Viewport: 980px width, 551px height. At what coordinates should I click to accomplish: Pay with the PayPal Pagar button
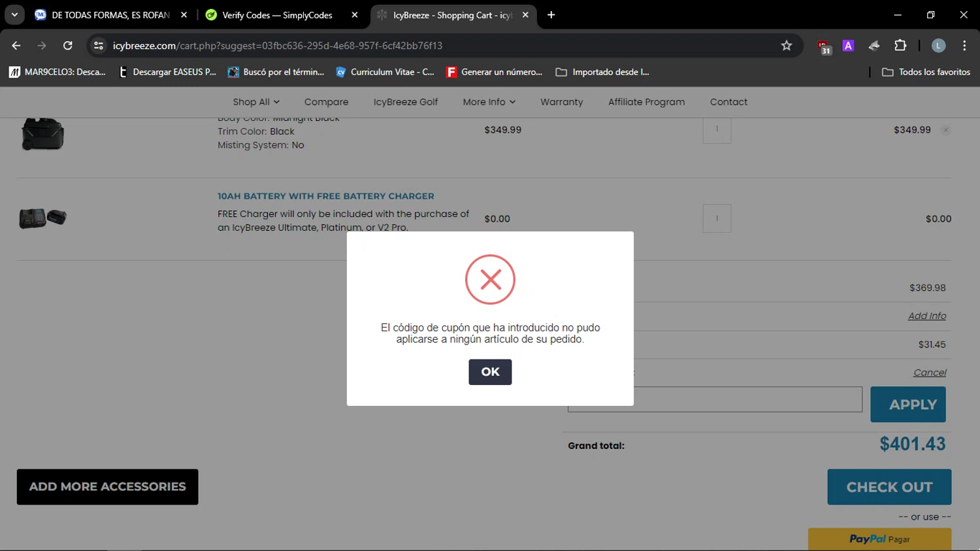879,539
